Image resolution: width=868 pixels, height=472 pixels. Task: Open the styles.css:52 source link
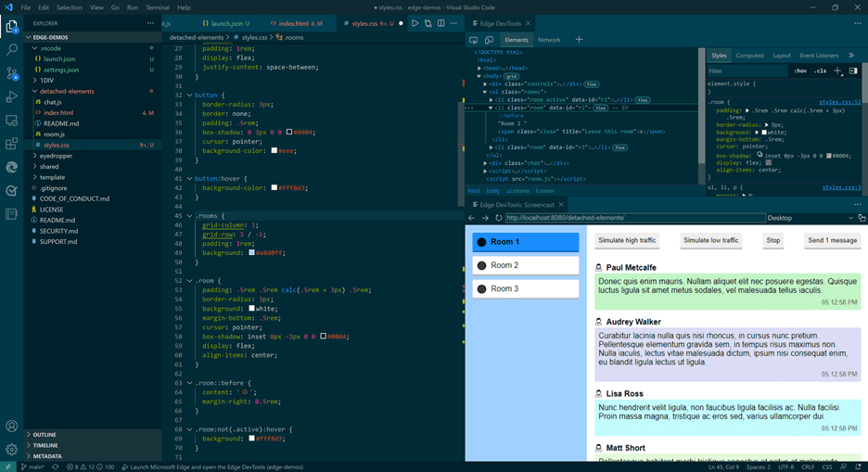[x=840, y=102]
